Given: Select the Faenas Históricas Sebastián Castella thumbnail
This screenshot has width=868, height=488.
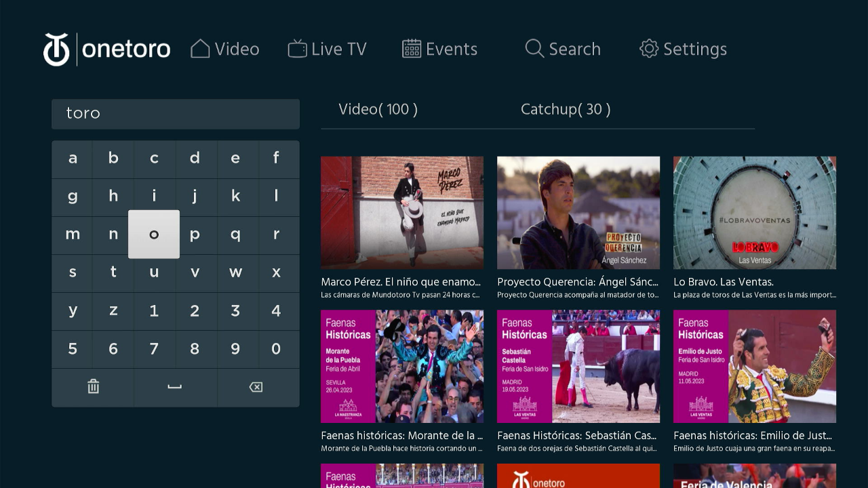Looking at the screenshot, I should click(x=578, y=366).
